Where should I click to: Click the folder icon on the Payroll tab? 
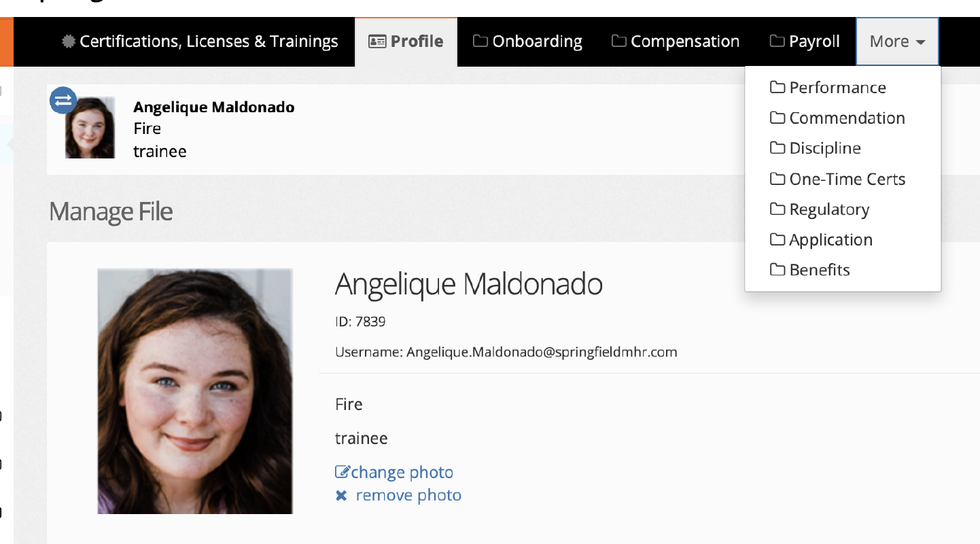(x=777, y=41)
